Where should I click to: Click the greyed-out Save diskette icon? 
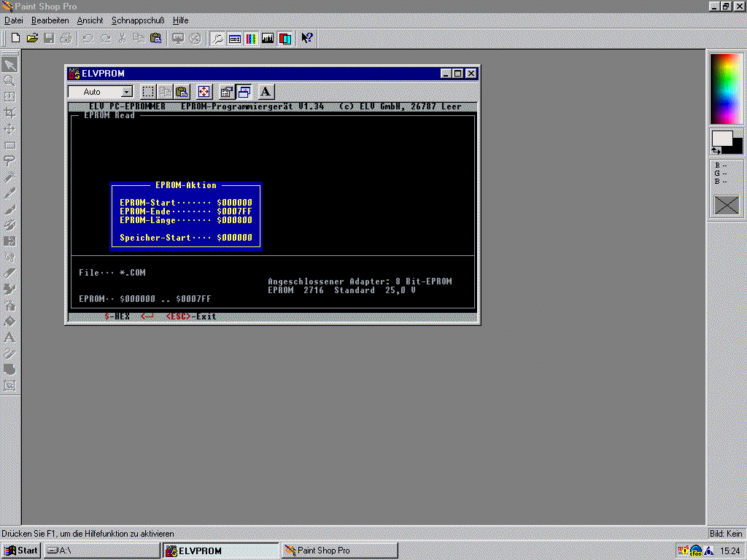(49, 38)
